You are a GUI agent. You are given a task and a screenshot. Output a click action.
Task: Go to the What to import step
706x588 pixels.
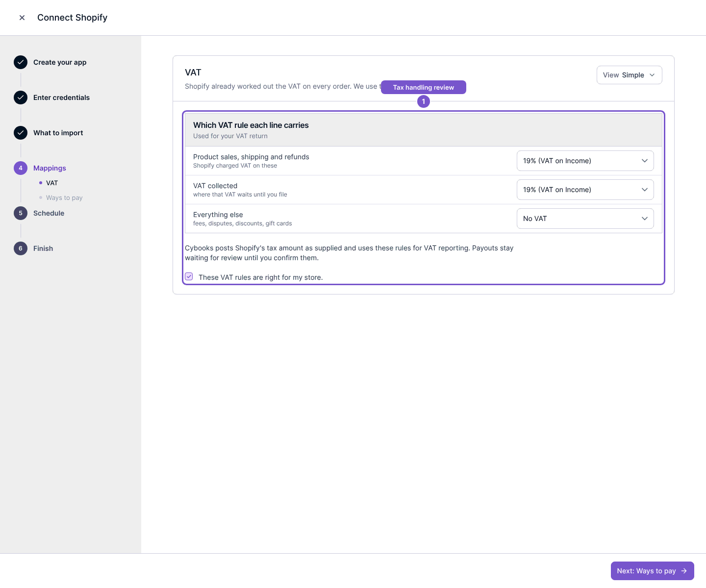pyautogui.click(x=58, y=133)
